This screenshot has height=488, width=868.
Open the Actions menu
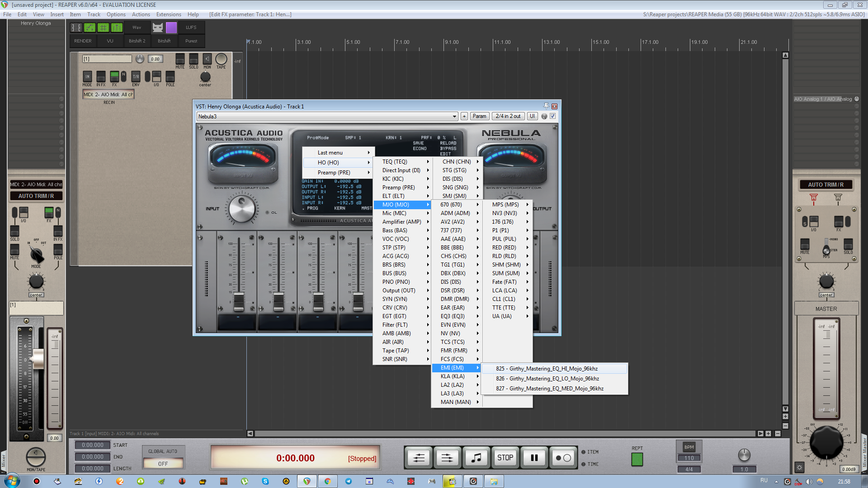tap(141, 14)
